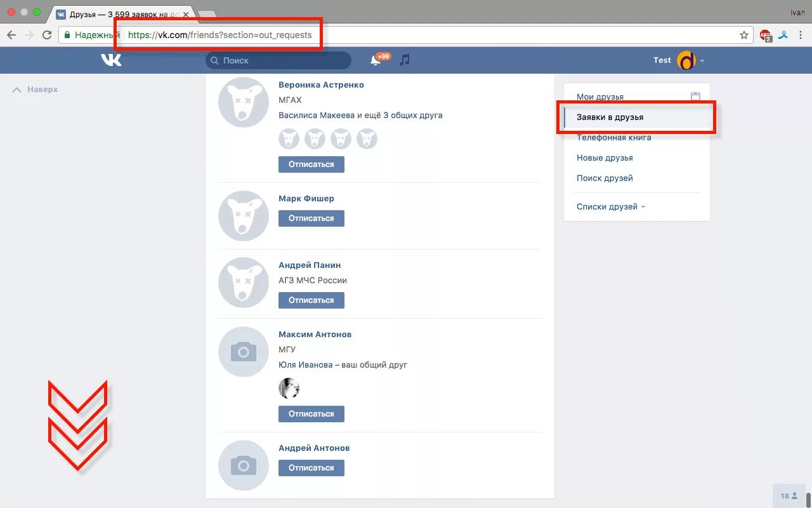Open Максим Антонов profile name

tap(315, 334)
